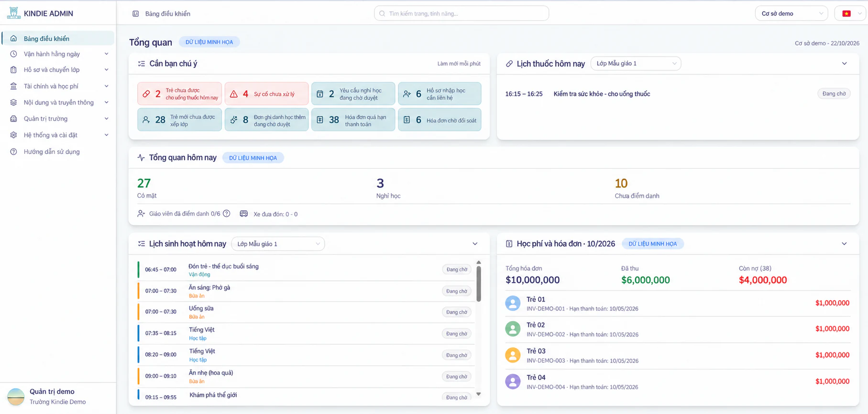Click the Đang chờ status of Ăn sáng: Phở gà
Image resolution: width=868 pixels, height=414 pixels.
tap(457, 291)
